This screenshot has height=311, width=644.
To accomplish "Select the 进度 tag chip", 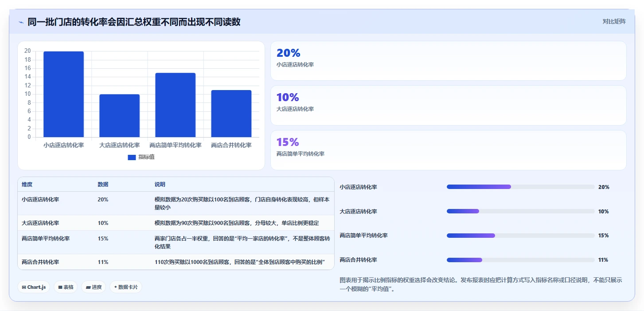I will coord(94,287).
